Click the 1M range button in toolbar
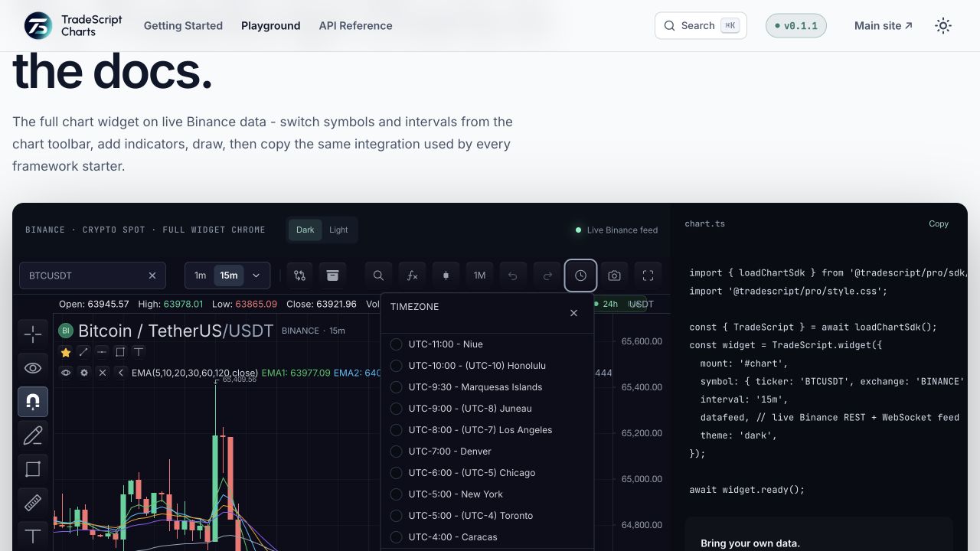Image resolution: width=980 pixels, height=551 pixels. pyautogui.click(x=479, y=275)
